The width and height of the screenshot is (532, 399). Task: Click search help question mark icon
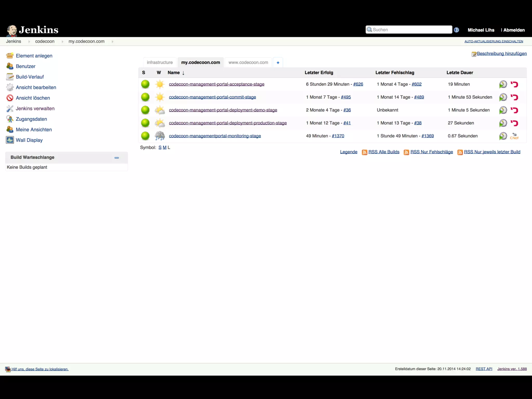pos(456,30)
